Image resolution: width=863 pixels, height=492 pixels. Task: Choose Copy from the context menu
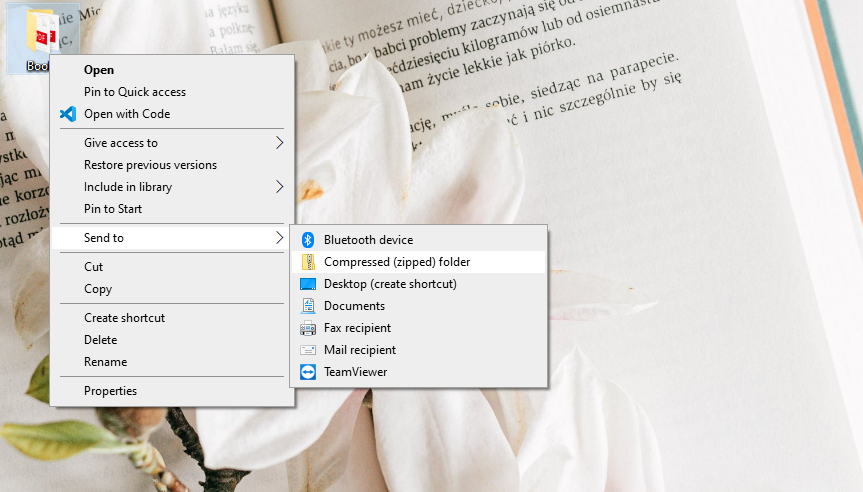point(172,289)
